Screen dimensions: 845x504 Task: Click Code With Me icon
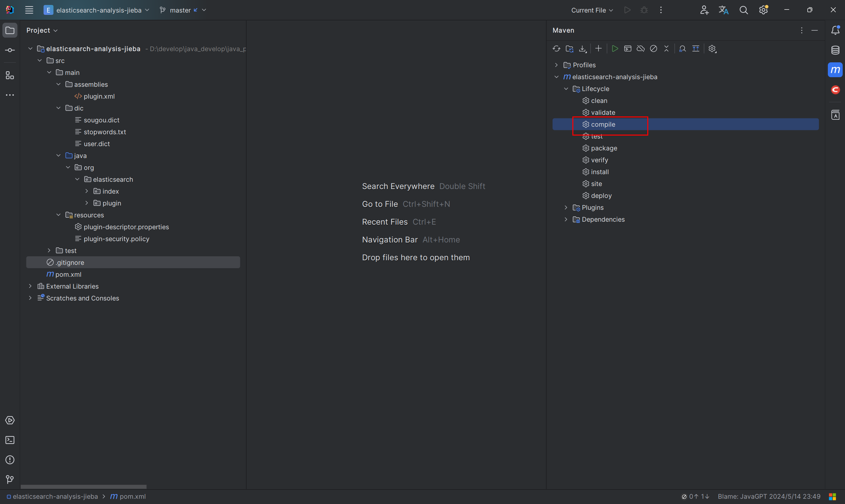704,10
